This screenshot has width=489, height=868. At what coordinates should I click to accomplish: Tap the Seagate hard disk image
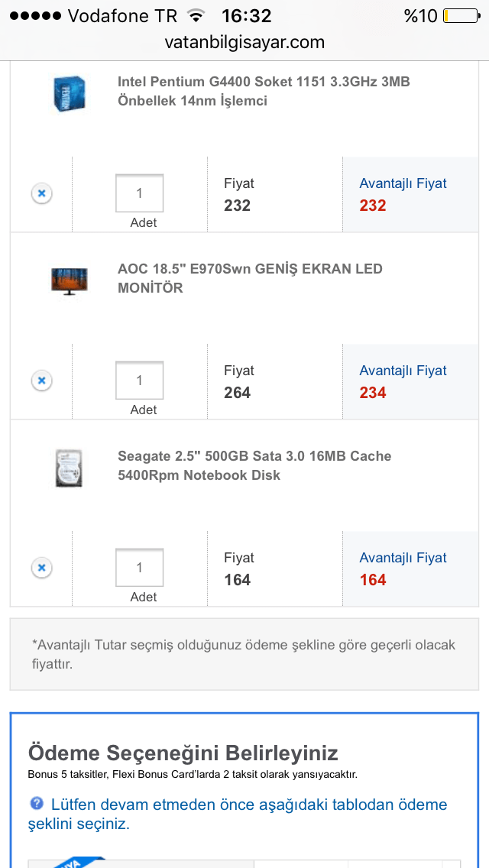[69, 468]
